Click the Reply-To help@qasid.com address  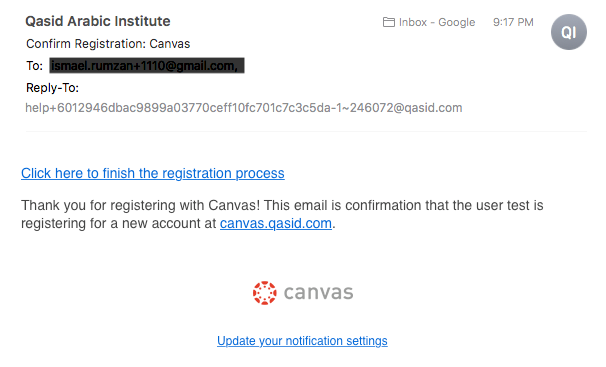tap(243, 108)
